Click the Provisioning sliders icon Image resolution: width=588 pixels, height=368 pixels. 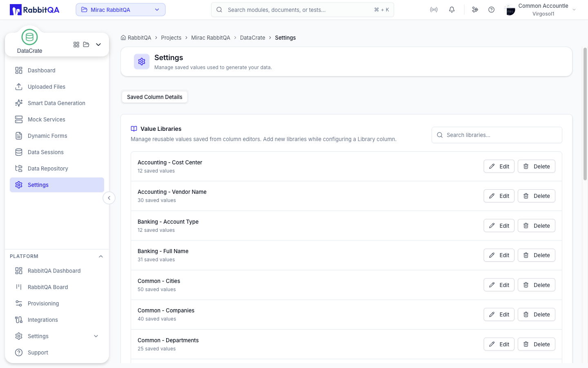[19, 303]
